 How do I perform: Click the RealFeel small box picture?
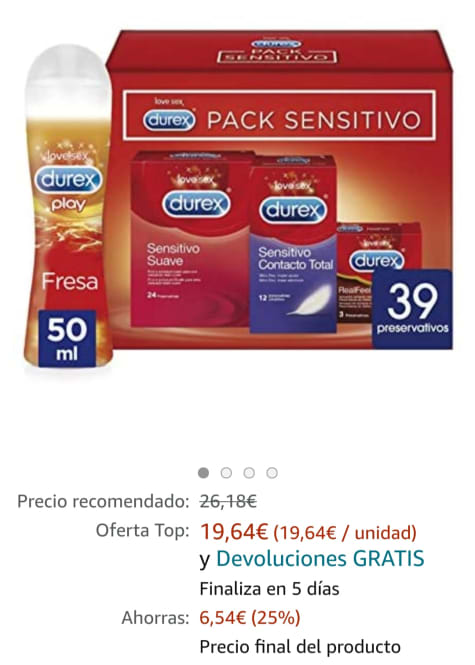[355, 271]
